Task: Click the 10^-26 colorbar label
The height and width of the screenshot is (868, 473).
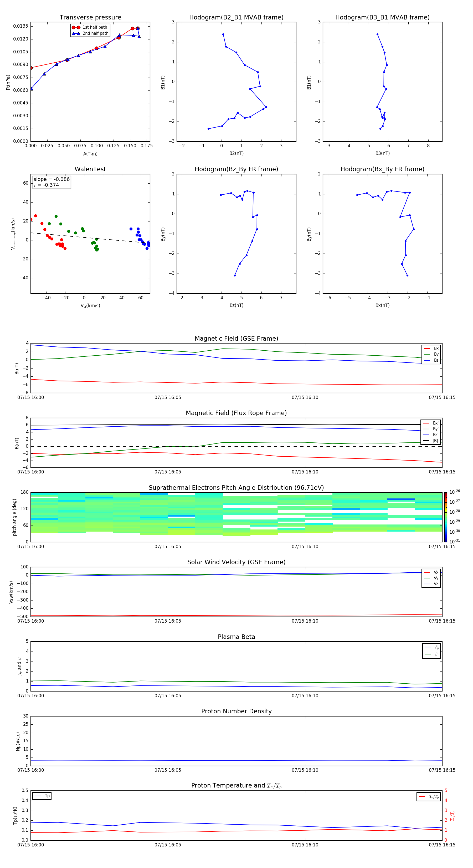Action: coord(455,492)
